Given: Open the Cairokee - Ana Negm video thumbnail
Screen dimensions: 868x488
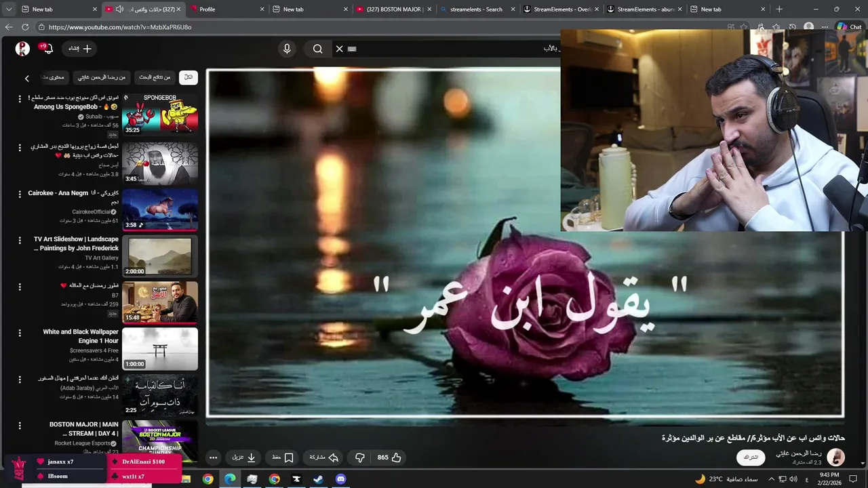Looking at the screenshot, I should coord(160,209).
